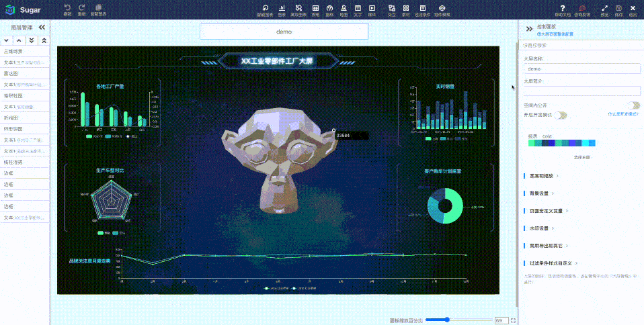Send layer to bottom double-down arrow
This screenshot has width=644, height=325.
click(31, 40)
